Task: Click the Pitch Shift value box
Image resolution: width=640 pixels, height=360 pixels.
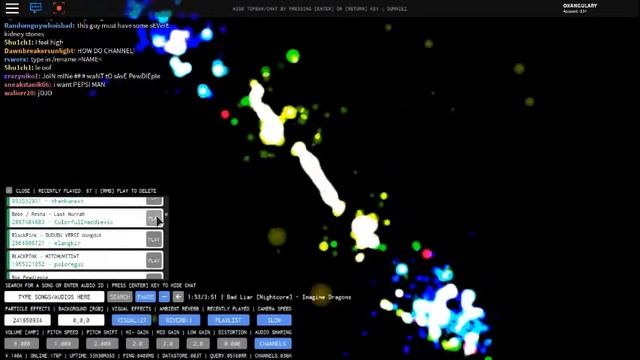Action: pos(102,344)
